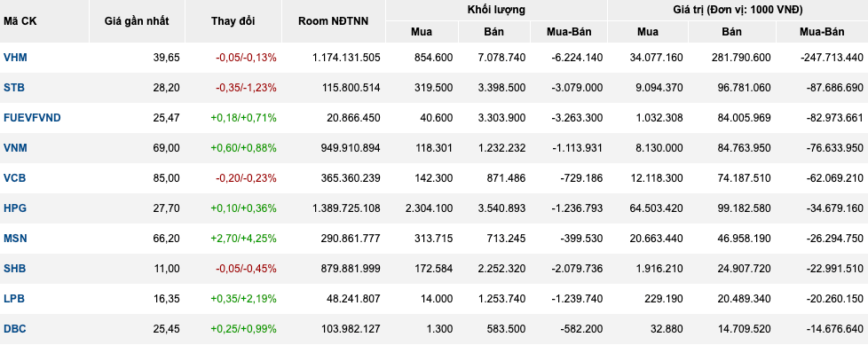Click the Giá trị (Đơn vị: 1000 VNĐ) header
The image size is (868, 345).
[x=738, y=10]
